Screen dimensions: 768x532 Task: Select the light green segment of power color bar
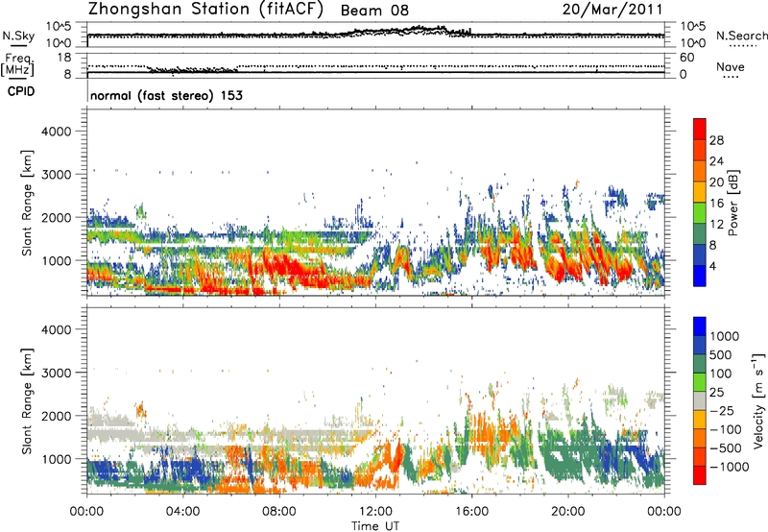pyautogui.click(x=700, y=212)
